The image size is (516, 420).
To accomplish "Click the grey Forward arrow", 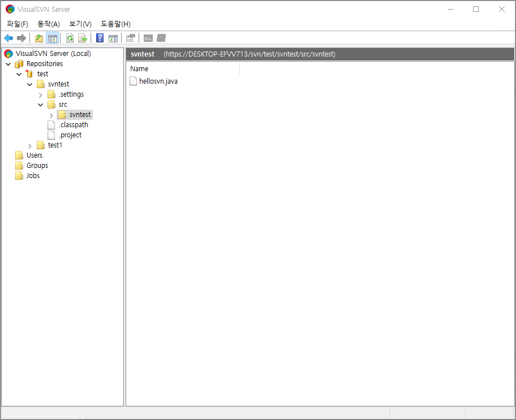I will 21,38.
